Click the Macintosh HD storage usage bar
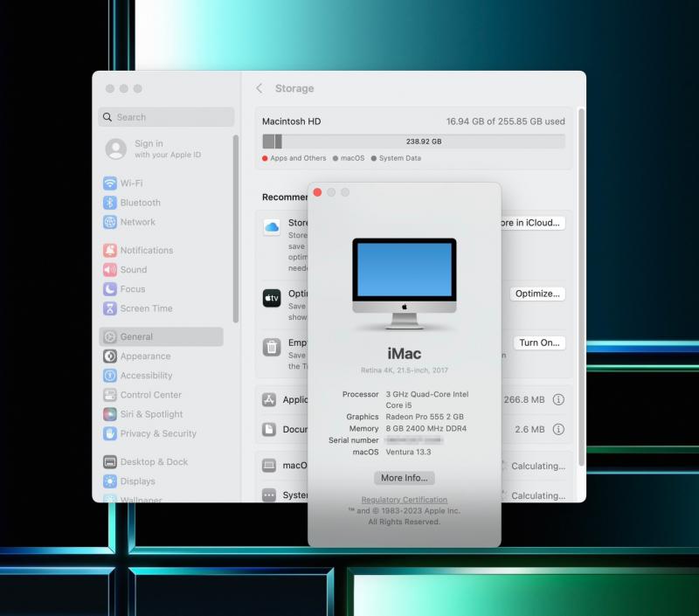Viewport: 699px width, 616px height. (x=413, y=142)
